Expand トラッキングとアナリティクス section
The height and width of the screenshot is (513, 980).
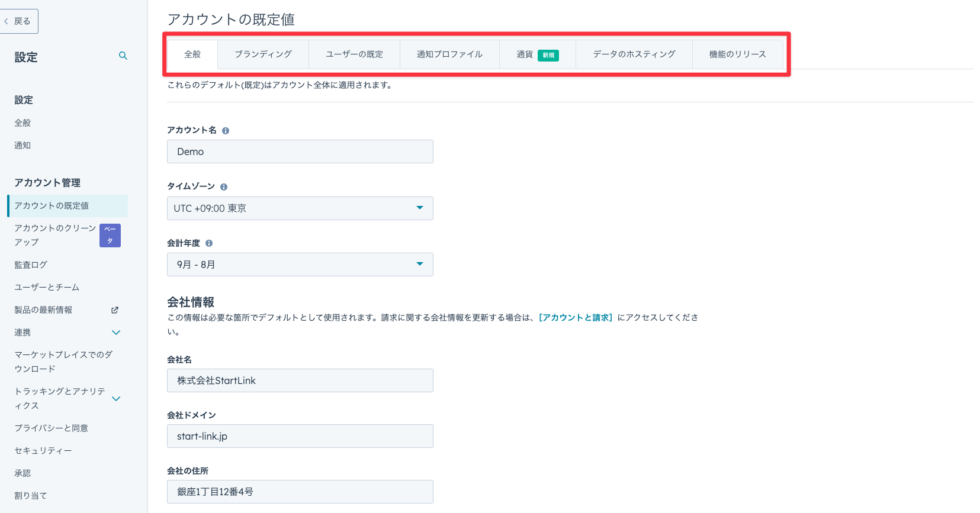(116, 399)
